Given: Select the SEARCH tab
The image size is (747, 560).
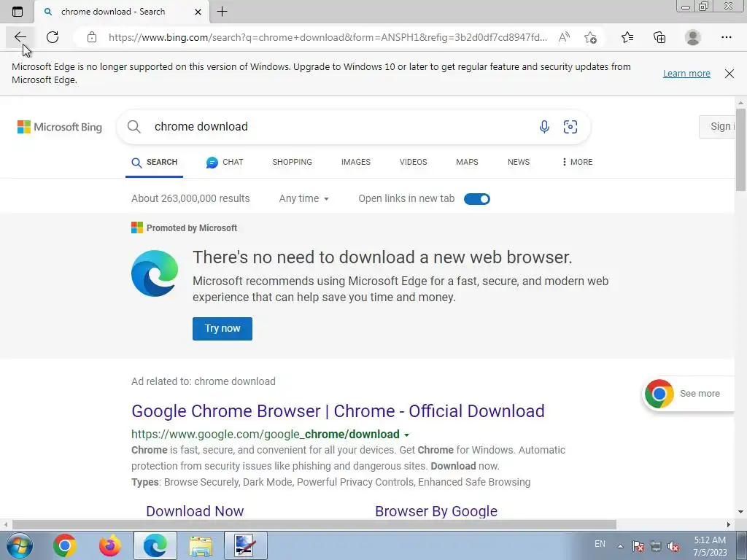Looking at the screenshot, I should pyautogui.click(x=155, y=162).
